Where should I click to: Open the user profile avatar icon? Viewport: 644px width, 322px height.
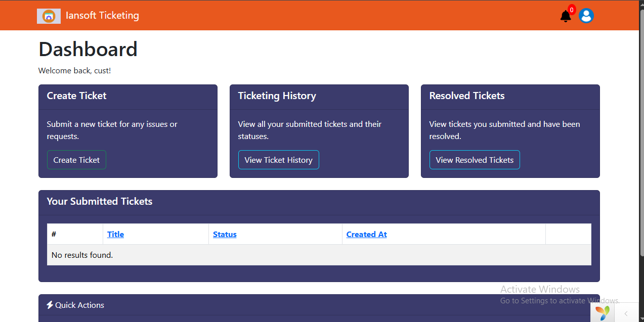click(x=586, y=16)
